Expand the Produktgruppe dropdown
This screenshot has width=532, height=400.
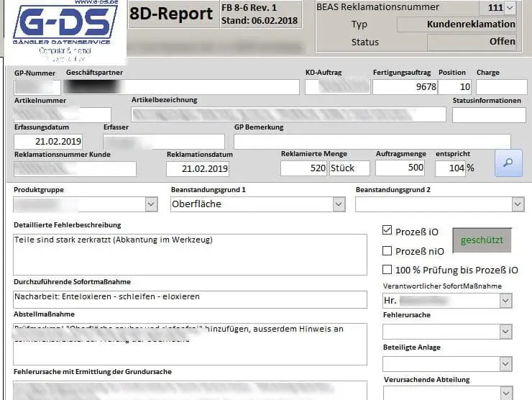click(x=151, y=204)
